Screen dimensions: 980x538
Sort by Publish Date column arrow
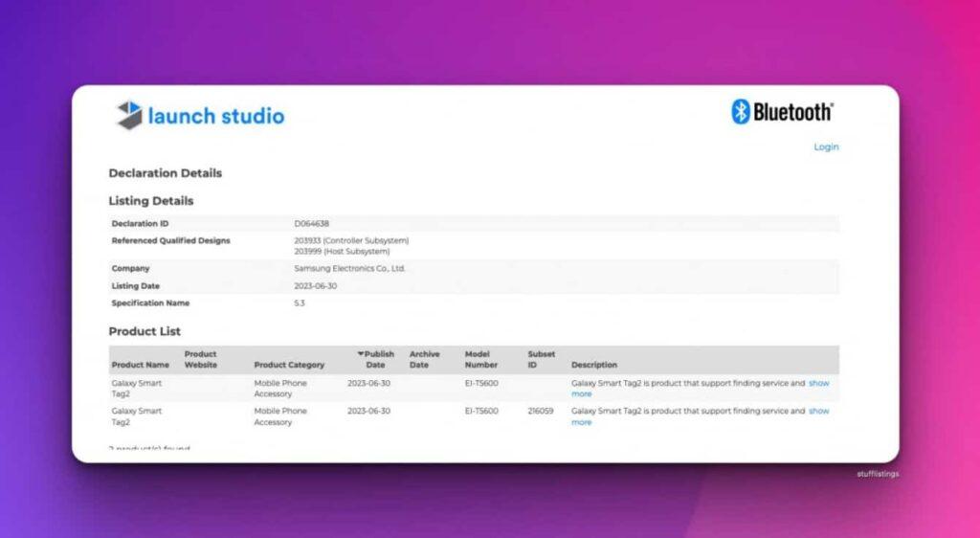click(x=360, y=353)
